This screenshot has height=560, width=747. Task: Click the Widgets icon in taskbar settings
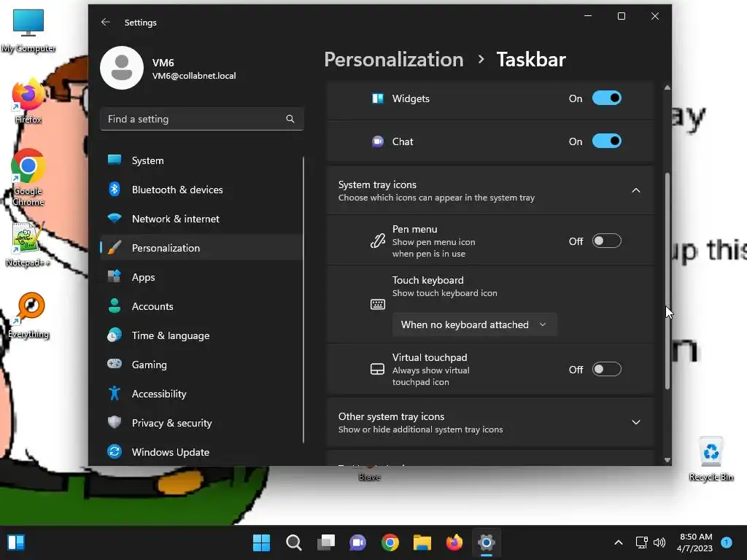pyautogui.click(x=378, y=98)
